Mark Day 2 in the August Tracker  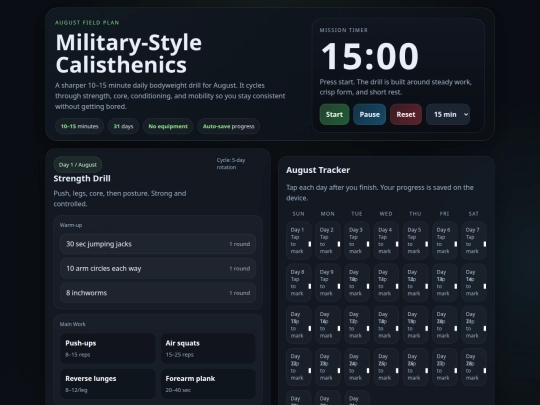[328, 240]
